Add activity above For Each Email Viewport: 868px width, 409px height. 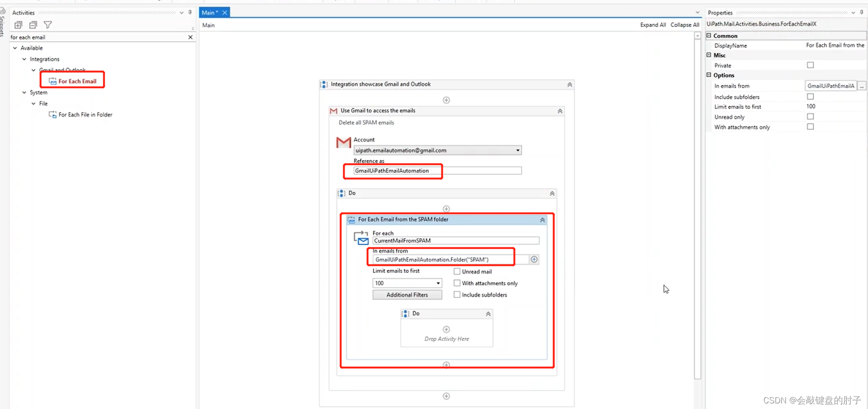[x=447, y=209]
